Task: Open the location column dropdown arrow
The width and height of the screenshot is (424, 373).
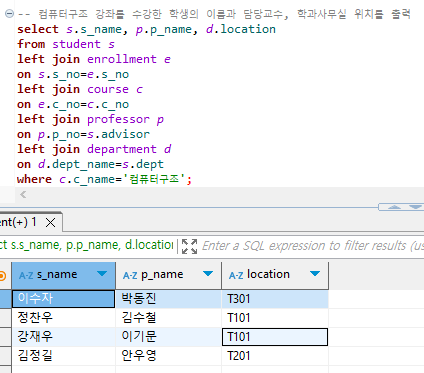Action: (315, 274)
